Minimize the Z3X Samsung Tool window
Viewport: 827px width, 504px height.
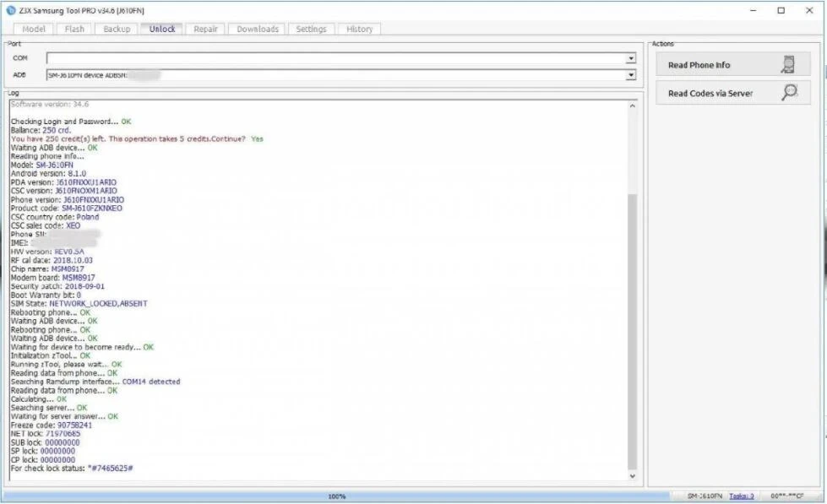tap(754, 10)
